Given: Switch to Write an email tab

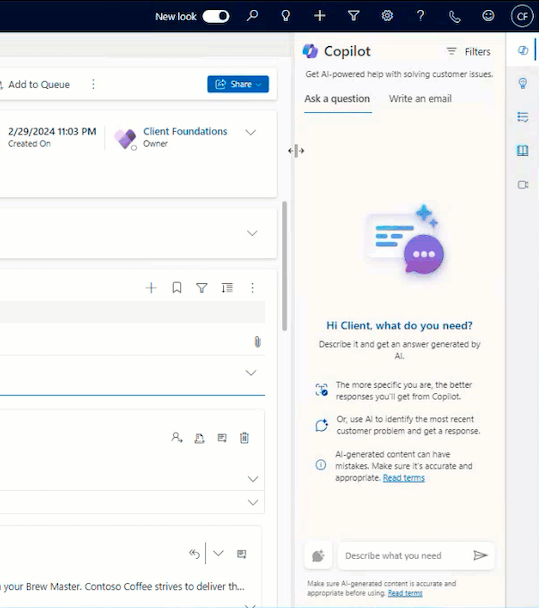Looking at the screenshot, I should point(420,98).
